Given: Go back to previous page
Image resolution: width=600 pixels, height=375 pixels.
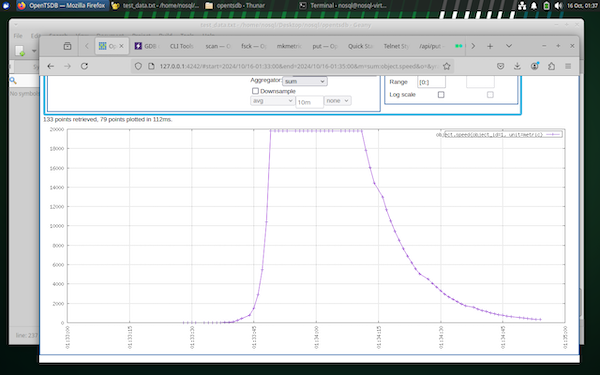Looking at the screenshot, I should pos(51,66).
